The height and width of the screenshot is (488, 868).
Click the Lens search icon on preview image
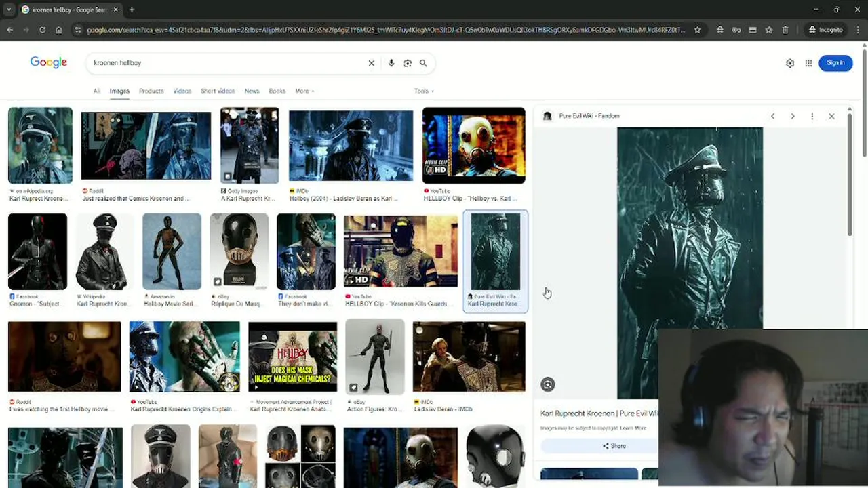click(x=548, y=385)
